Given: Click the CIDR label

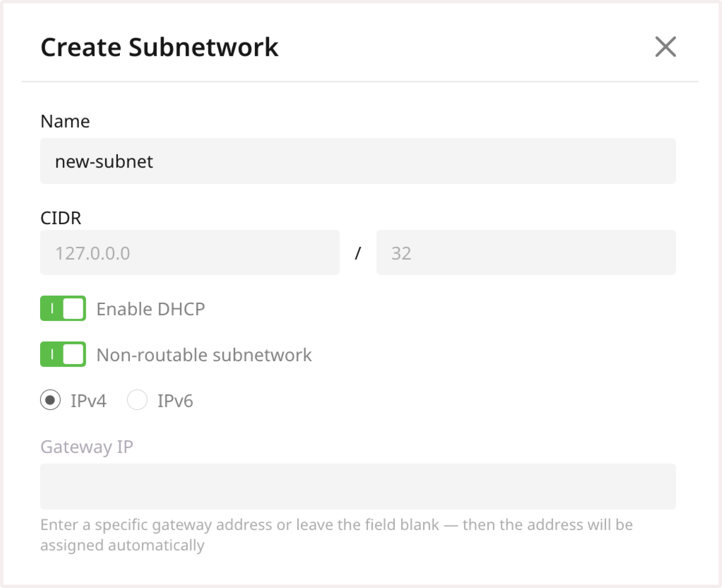Looking at the screenshot, I should click(x=60, y=218).
